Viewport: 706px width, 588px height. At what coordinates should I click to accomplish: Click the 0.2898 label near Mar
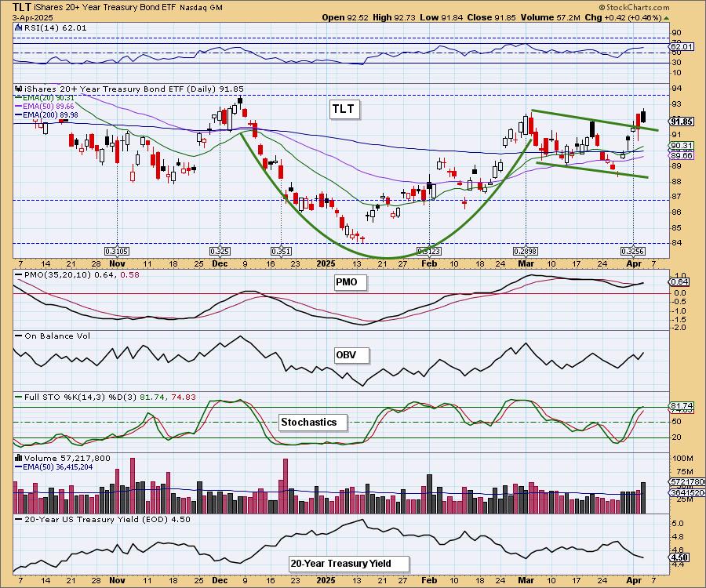click(526, 251)
